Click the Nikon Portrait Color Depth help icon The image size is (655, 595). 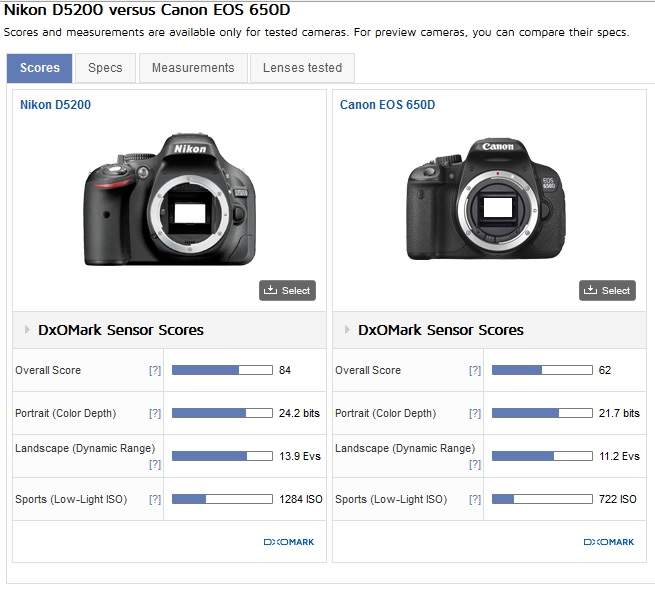pos(155,413)
